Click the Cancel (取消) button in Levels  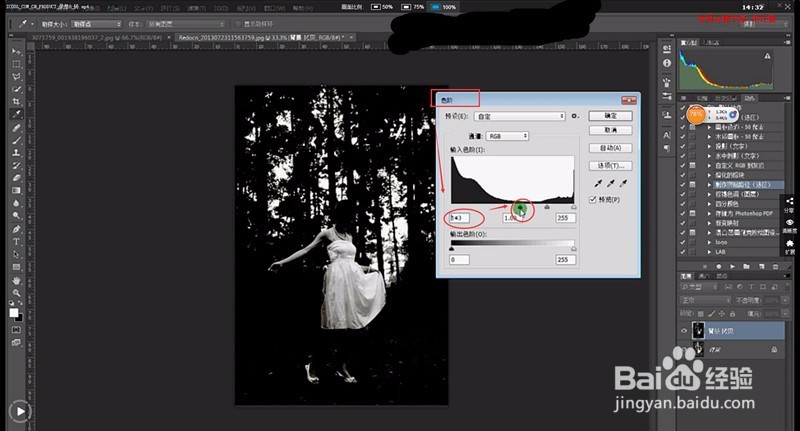pyautogui.click(x=610, y=130)
